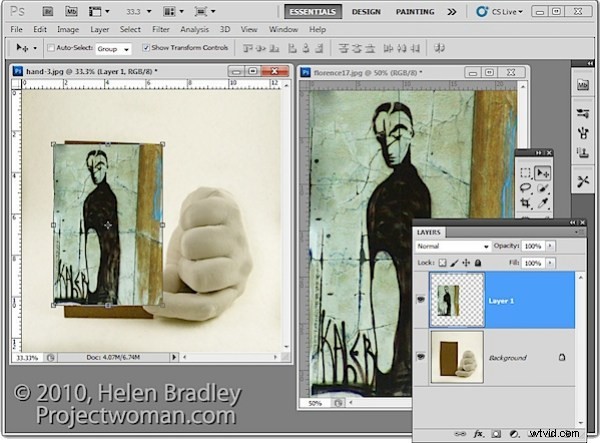Open the Normal blend mode dropdown
Image resolution: width=600 pixels, height=443 pixels.
coord(453,246)
